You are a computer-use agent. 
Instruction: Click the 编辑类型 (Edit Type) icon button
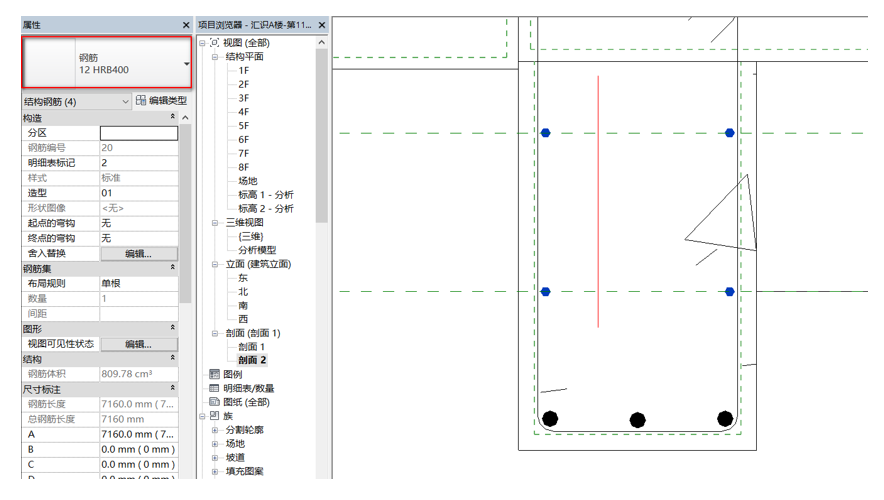point(141,101)
